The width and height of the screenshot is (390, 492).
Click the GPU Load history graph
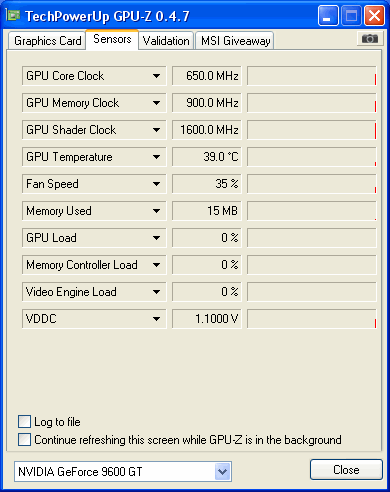point(312,238)
